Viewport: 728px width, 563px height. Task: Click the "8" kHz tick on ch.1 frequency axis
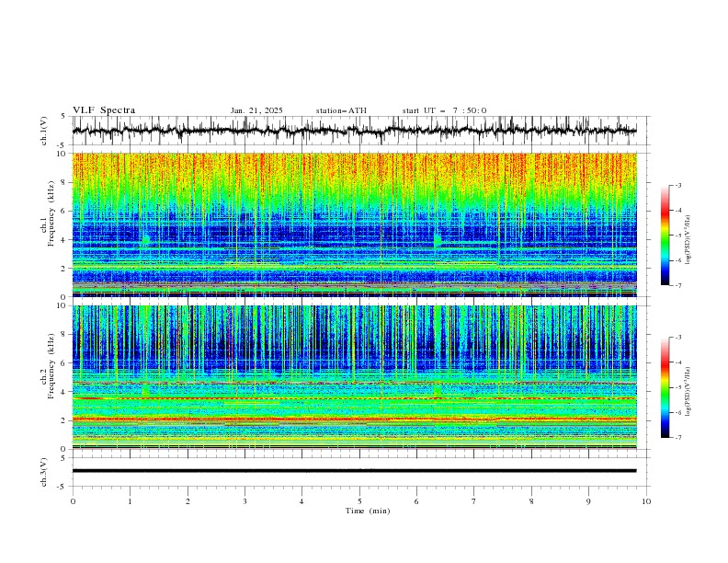pos(64,182)
